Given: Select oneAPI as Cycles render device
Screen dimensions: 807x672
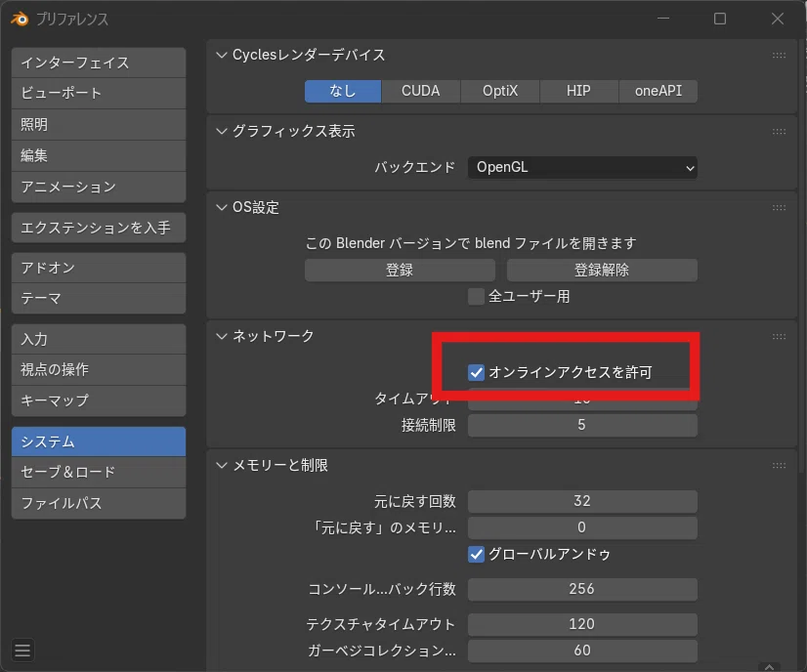Looking at the screenshot, I should pyautogui.click(x=658, y=91).
